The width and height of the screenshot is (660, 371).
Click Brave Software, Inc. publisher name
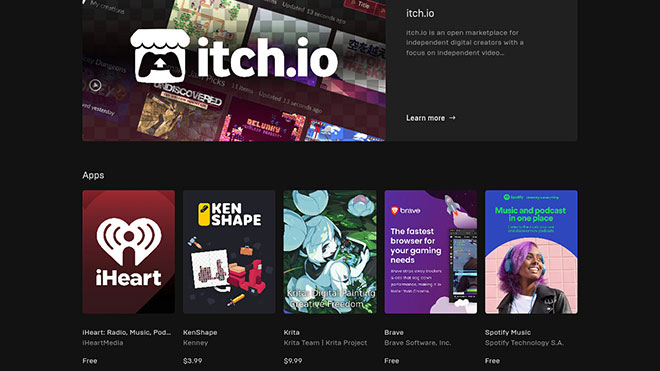click(417, 343)
